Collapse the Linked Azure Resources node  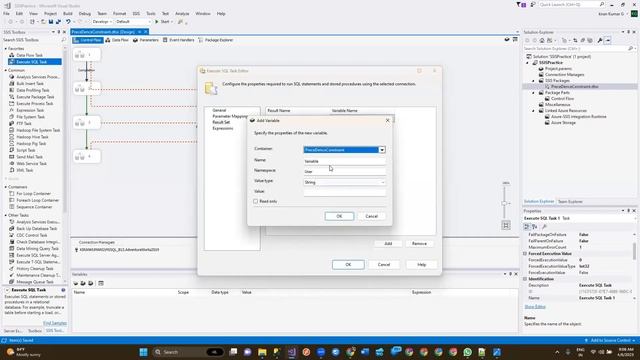(533, 111)
